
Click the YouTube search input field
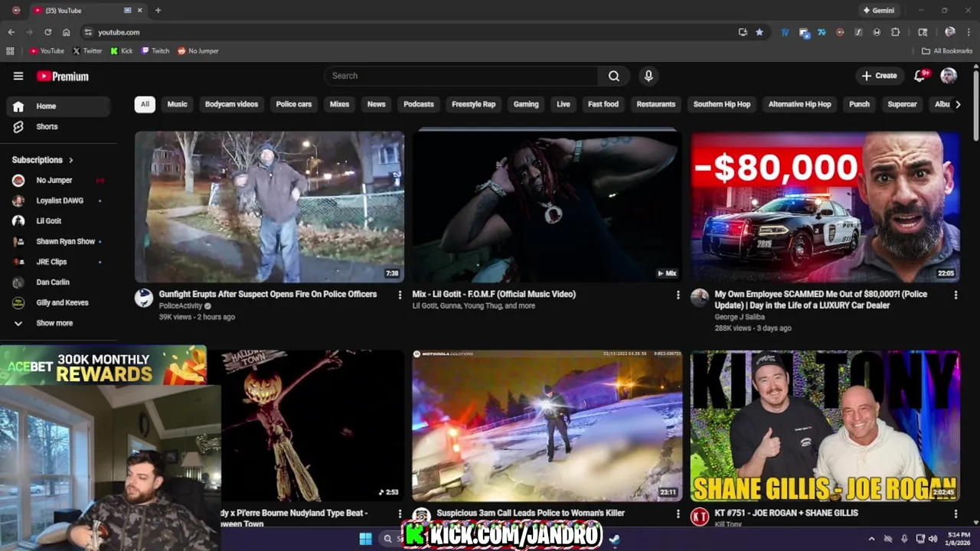[x=462, y=76]
